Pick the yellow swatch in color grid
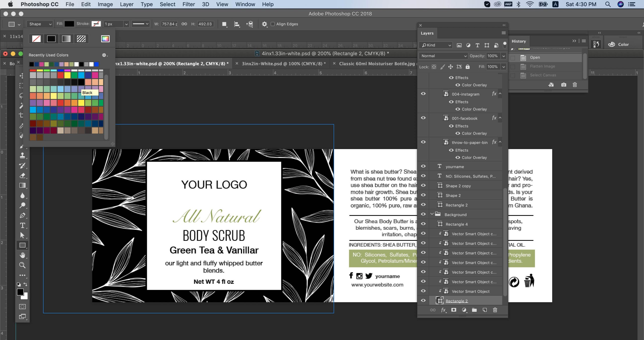 point(67,75)
